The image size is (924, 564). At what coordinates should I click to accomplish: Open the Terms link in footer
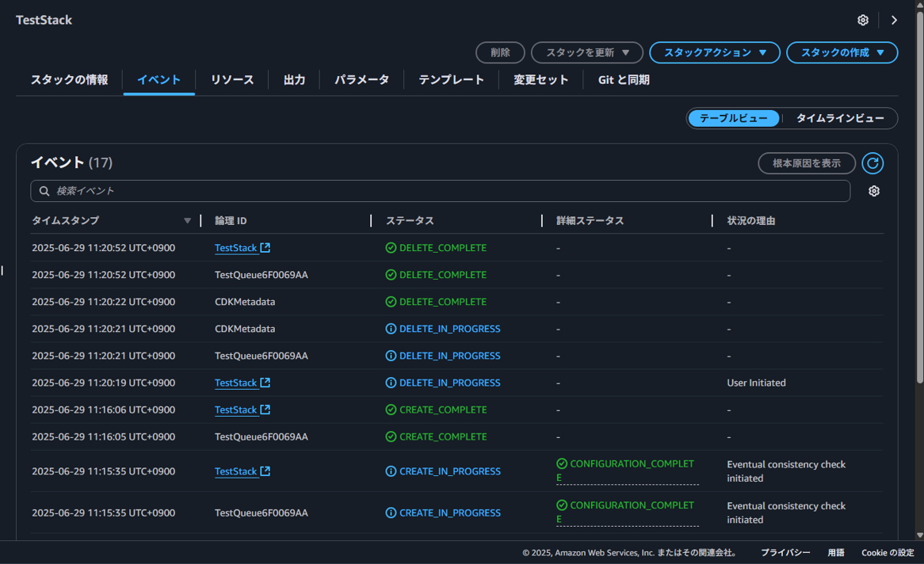pyautogui.click(x=835, y=553)
